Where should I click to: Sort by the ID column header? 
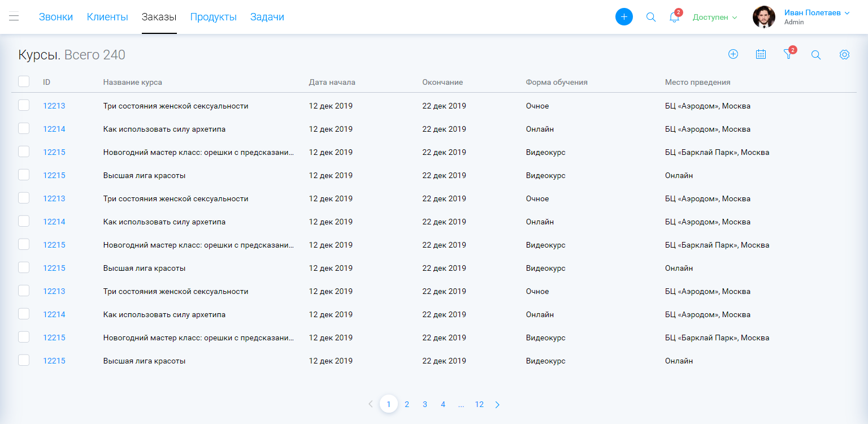click(47, 82)
